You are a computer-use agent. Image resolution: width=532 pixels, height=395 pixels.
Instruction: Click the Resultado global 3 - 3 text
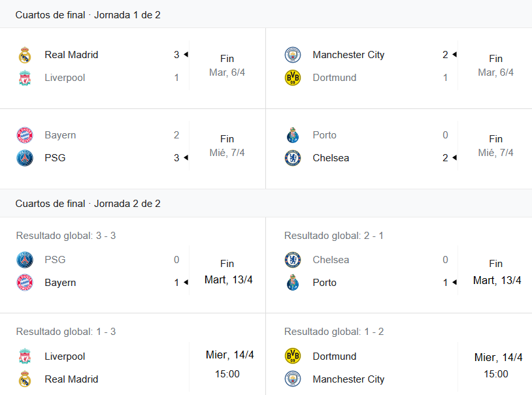coord(66,236)
